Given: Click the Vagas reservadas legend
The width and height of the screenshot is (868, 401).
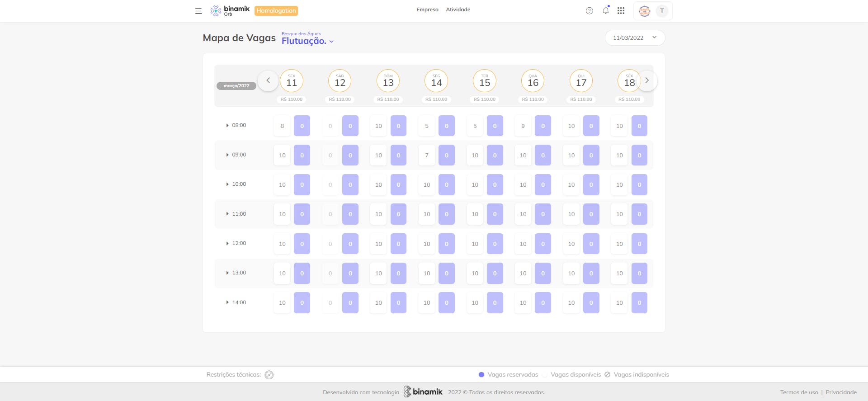Looking at the screenshot, I should click(x=509, y=374).
